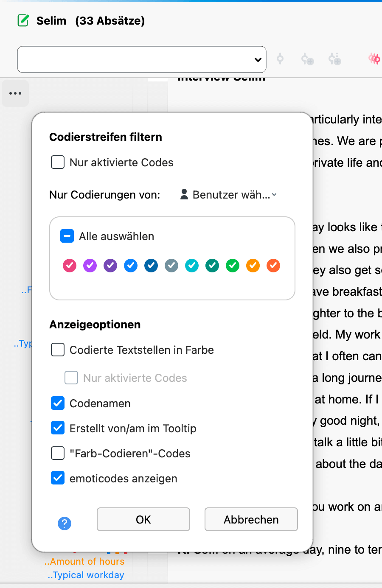
Task: Click the user silhouette icon
Action: tap(184, 194)
